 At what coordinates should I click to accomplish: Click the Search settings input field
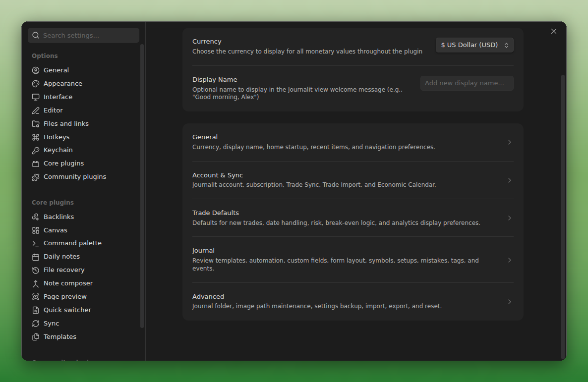click(84, 35)
